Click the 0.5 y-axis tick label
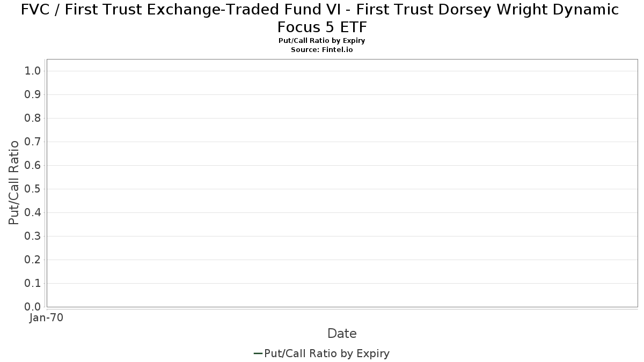Viewport: 644px width, 362px height. pos(33,189)
